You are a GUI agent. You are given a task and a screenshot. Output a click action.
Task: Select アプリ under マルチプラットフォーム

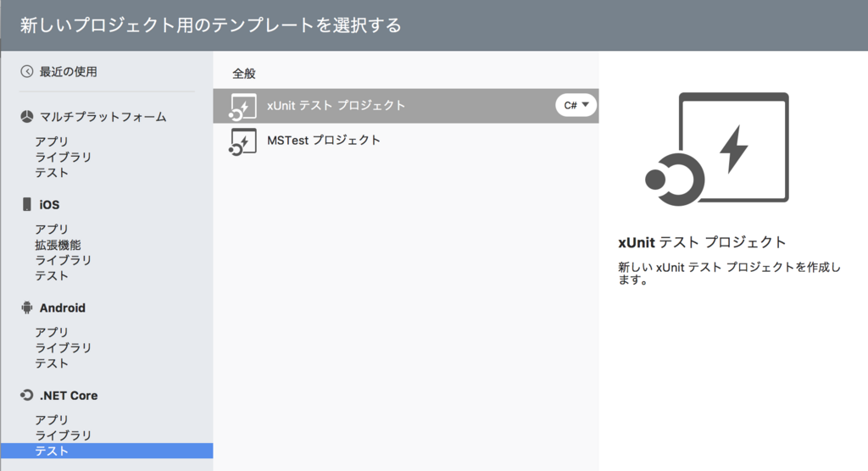coord(52,141)
